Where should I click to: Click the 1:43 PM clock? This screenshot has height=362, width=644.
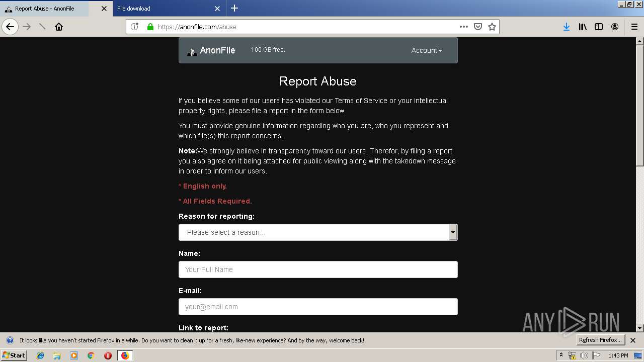(618, 355)
